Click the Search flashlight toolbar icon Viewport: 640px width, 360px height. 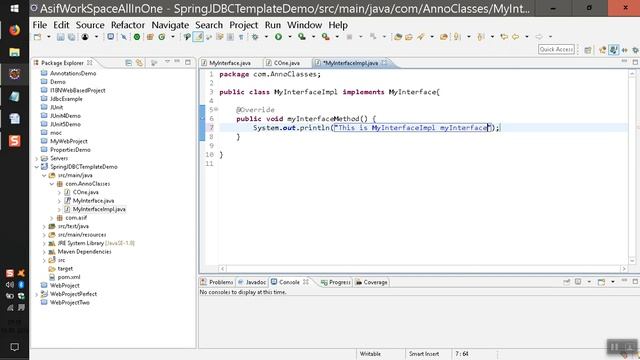click(x=420, y=37)
